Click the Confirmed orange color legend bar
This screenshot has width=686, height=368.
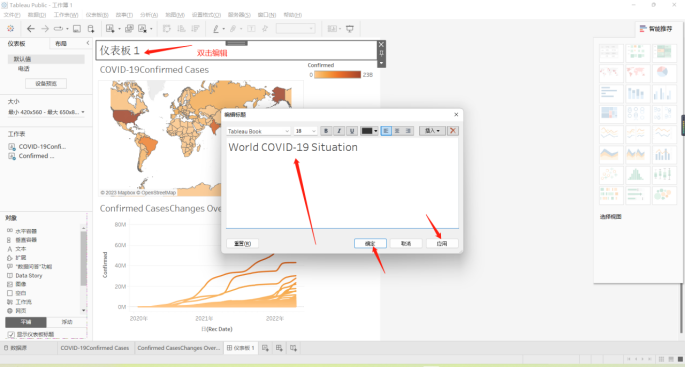pos(337,75)
